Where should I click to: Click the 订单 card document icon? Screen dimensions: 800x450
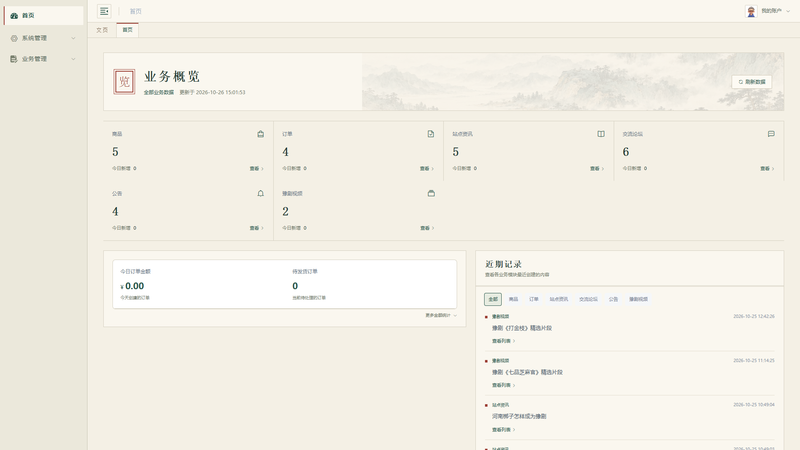[431, 134]
